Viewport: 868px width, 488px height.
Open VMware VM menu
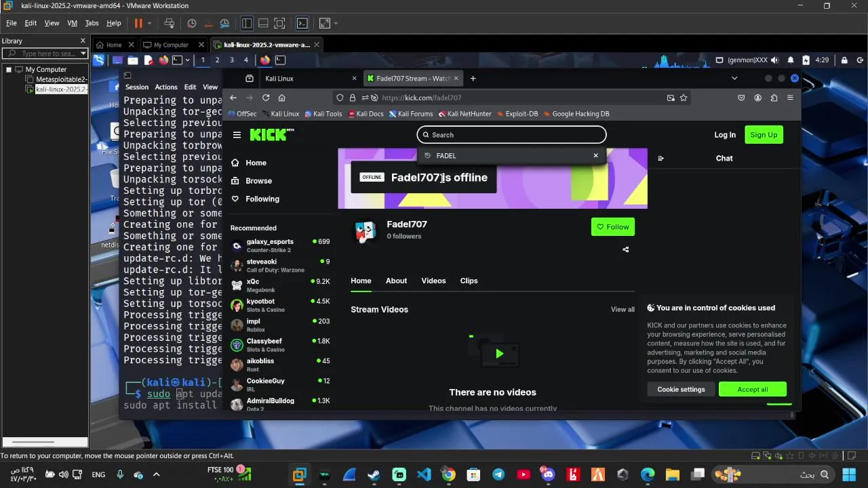click(72, 23)
